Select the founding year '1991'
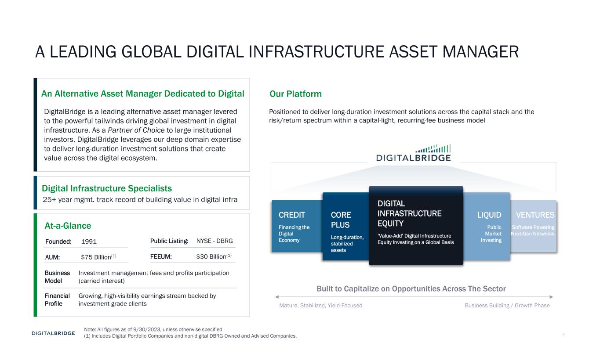Screen dimensions: 600x364 89,241
